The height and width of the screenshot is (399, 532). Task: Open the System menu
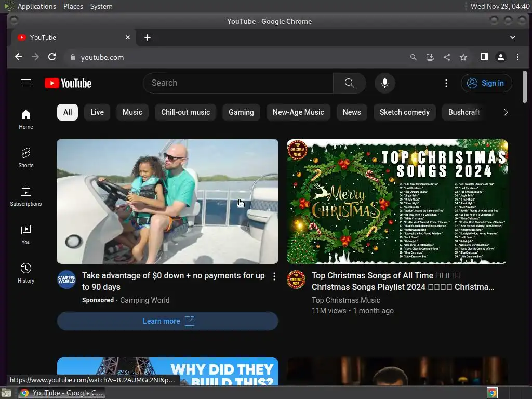coord(101,6)
